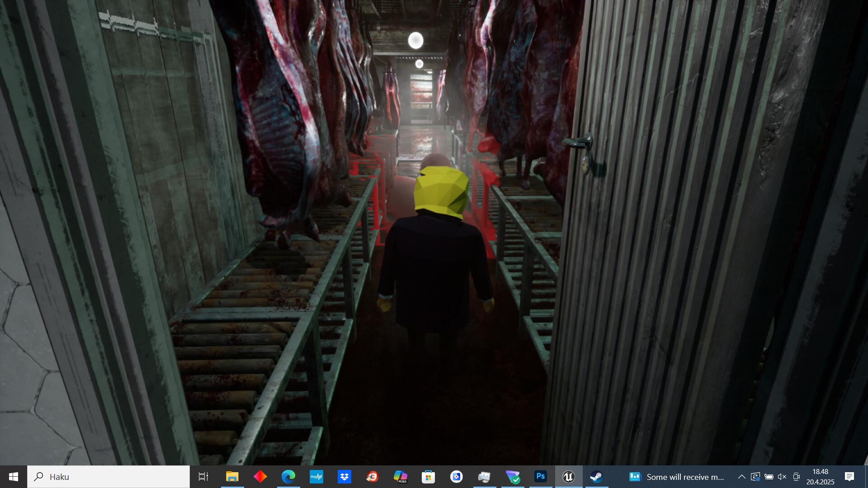Open the Microsoft 365 app
Screen dimensions: 868x488
(401, 477)
